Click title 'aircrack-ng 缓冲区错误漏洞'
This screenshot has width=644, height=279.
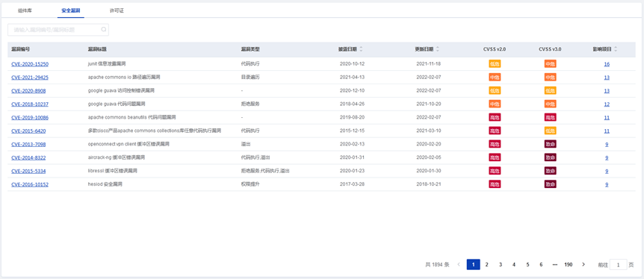tap(117, 157)
